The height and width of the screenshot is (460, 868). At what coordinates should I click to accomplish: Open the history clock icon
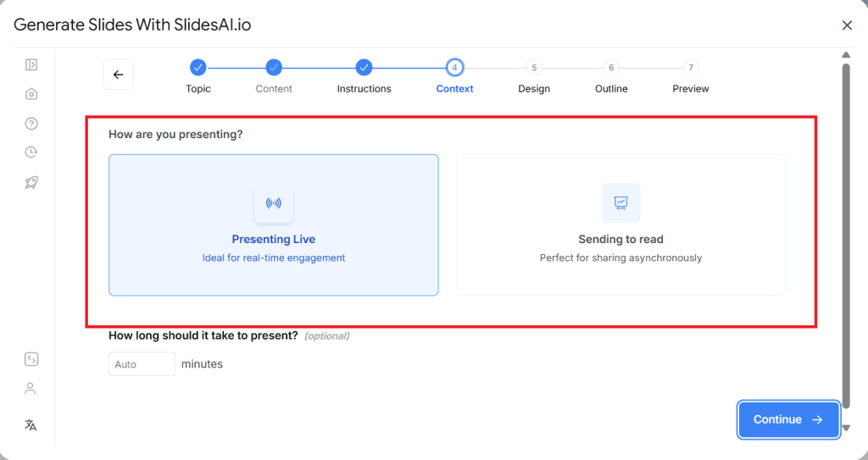tap(31, 152)
